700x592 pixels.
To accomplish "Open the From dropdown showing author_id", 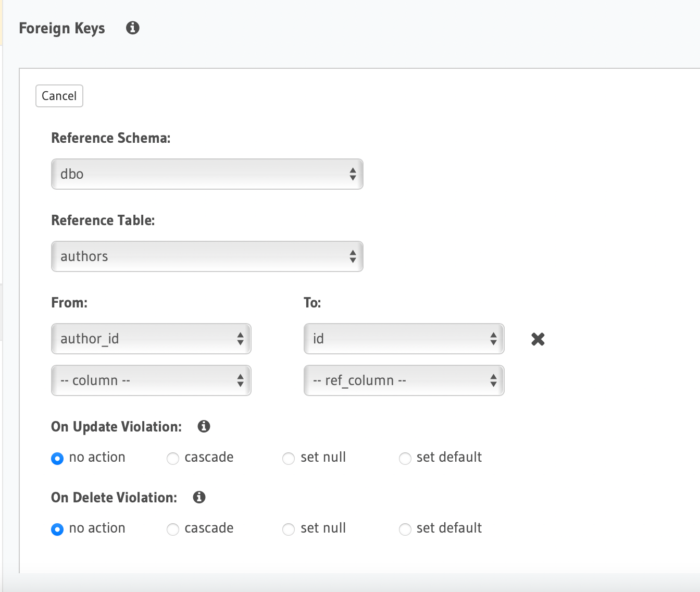I will point(151,339).
